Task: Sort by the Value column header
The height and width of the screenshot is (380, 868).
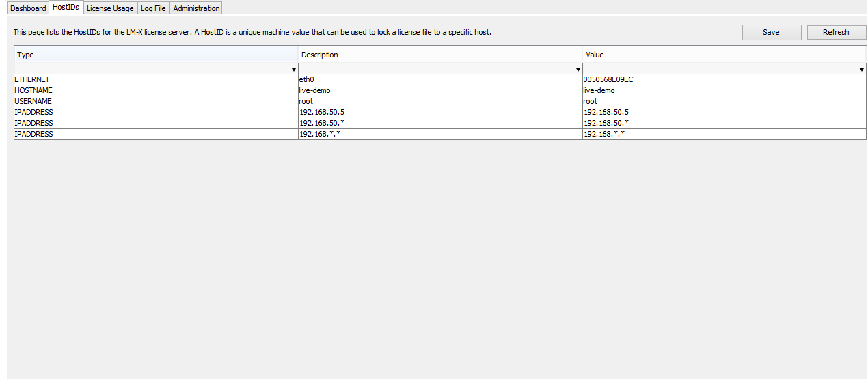Action: coord(724,55)
